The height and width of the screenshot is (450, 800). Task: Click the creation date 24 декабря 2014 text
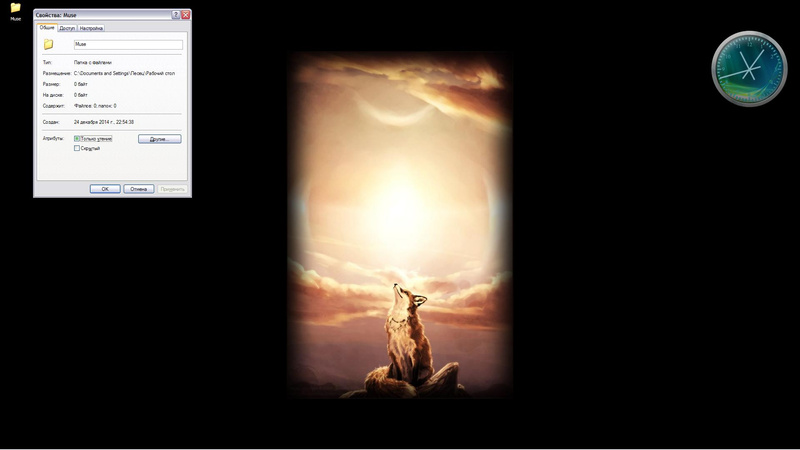[104, 122]
